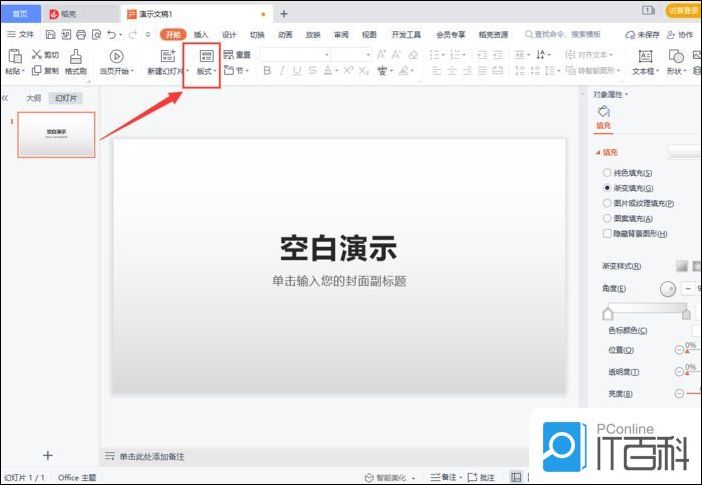The image size is (702, 485).
Task: Go to the Home (首页) tab
Action: coord(20,14)
